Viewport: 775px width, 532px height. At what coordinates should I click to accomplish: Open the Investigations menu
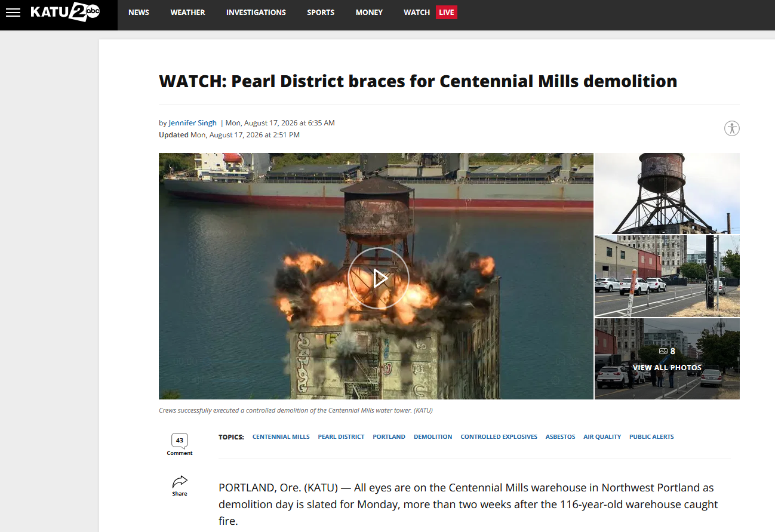coord(256,13)
